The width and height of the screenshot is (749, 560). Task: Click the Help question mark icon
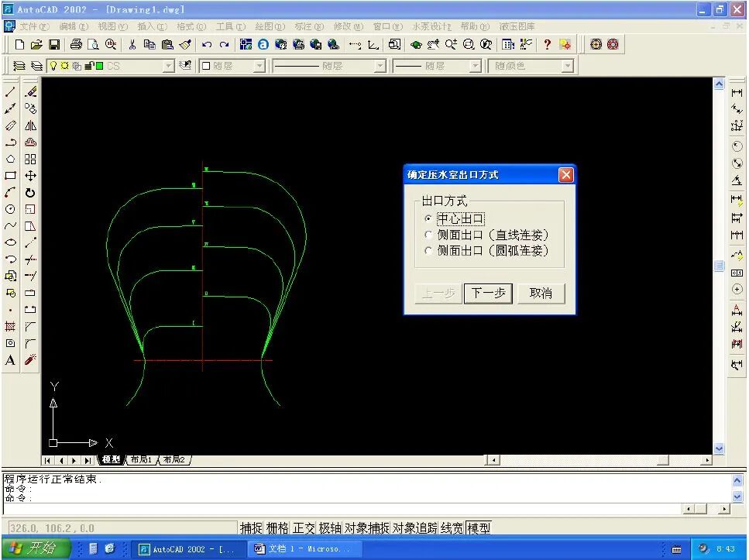[x=548, y=44]
